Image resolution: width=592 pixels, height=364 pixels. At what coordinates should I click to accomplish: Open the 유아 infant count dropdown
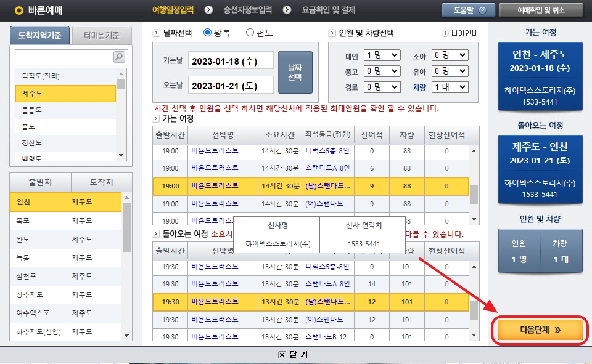click(x=450, y=71)
